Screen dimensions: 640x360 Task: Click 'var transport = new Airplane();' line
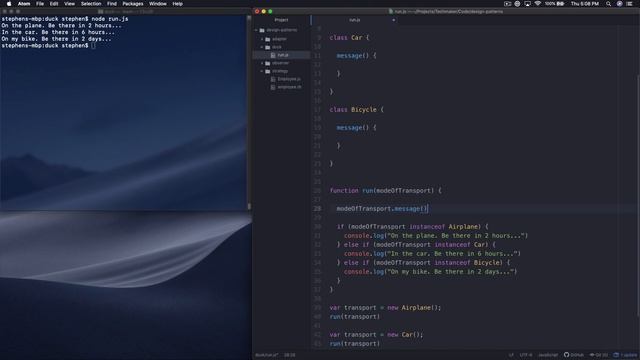tap(385, 308)
